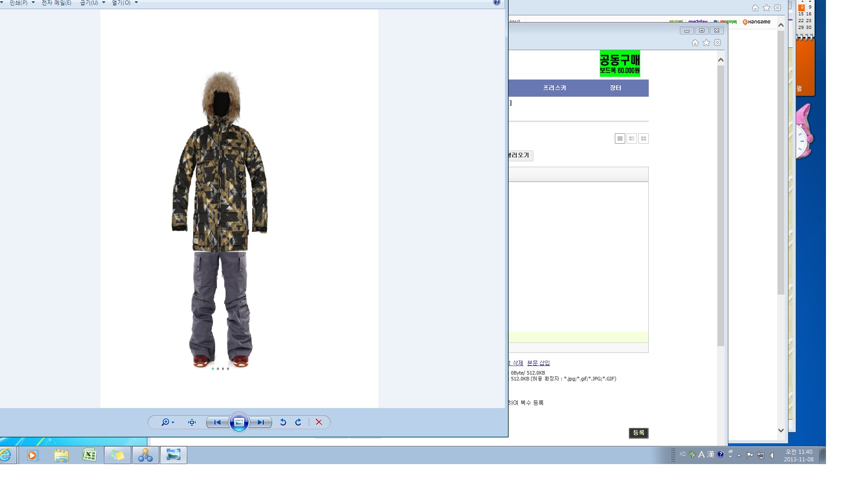Switch photo to actual size view

pyautogui.click(x=192, y=422)
